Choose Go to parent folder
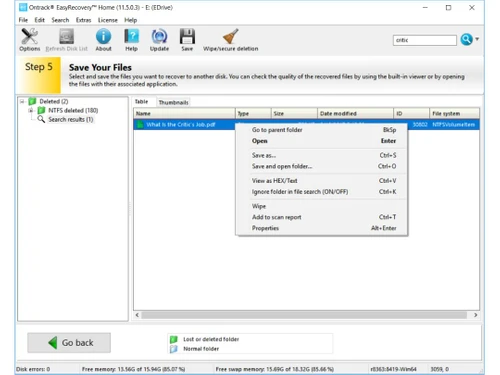 322,130
